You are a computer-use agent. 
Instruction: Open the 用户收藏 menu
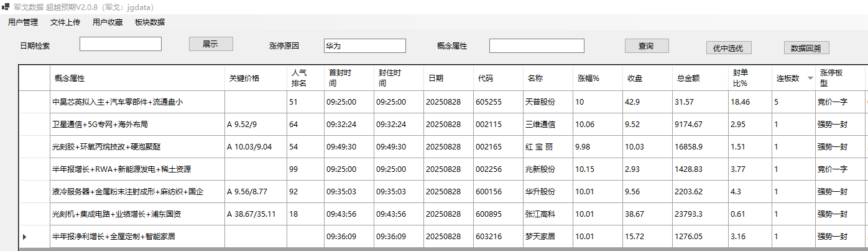click(108, 22)
